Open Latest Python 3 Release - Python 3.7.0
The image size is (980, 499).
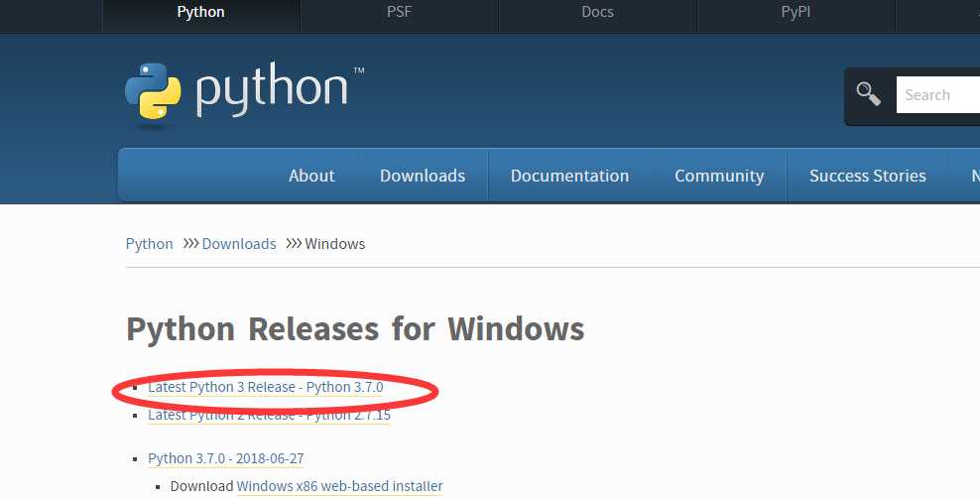(266, 387)
